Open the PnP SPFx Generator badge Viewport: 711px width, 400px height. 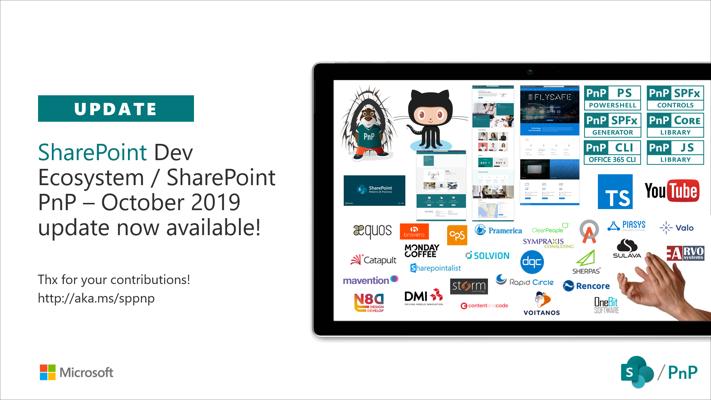(612, 125)
